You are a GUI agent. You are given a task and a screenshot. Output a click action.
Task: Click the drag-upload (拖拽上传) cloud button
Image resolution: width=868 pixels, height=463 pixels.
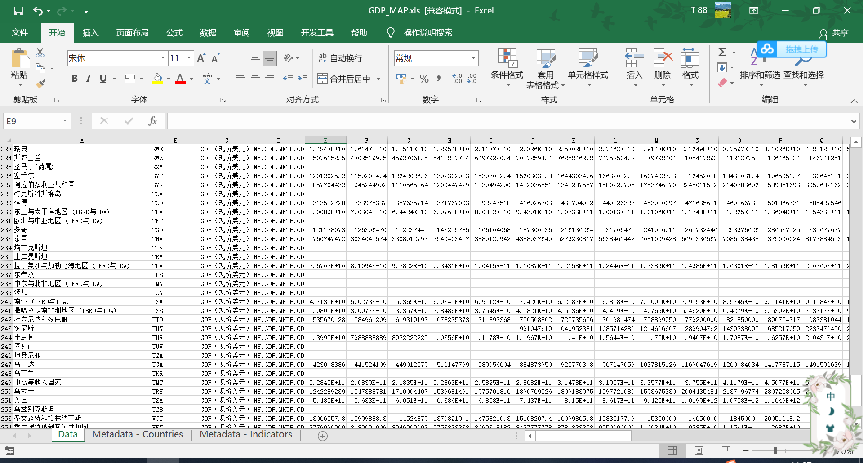[x=792, y=49]
